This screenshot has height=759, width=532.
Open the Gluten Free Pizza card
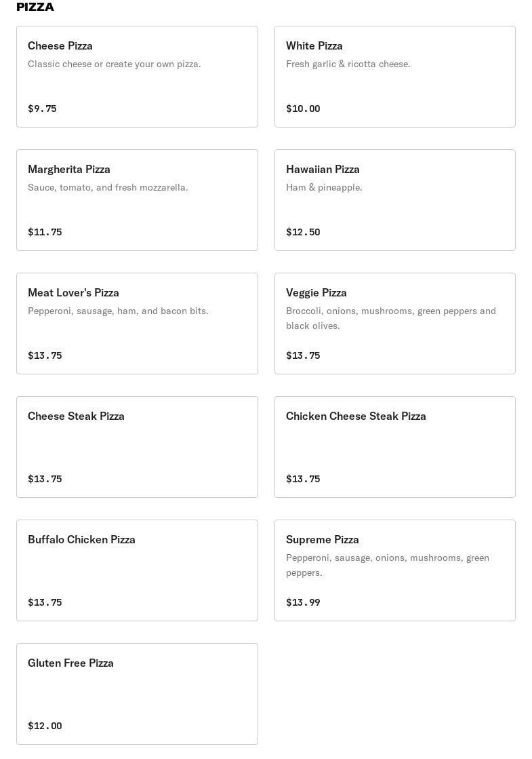137,694
